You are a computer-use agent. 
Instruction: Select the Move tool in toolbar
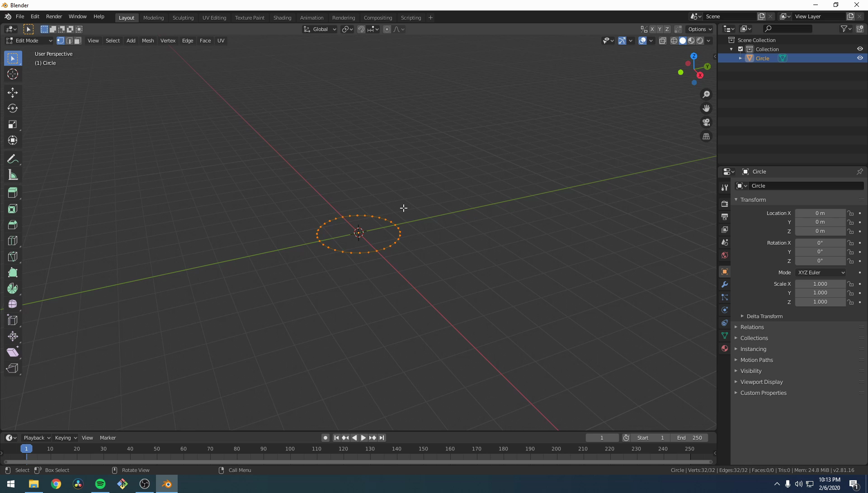click(13, 93)
